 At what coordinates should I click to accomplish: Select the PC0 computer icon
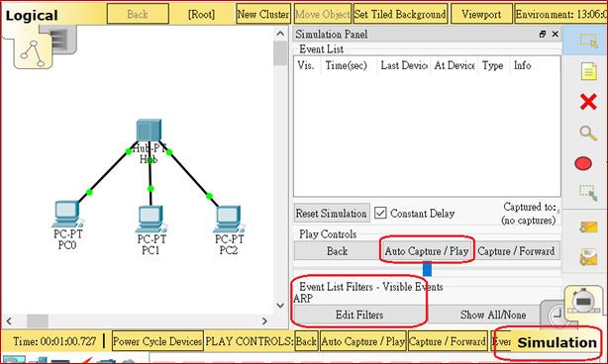pos(67,214)
